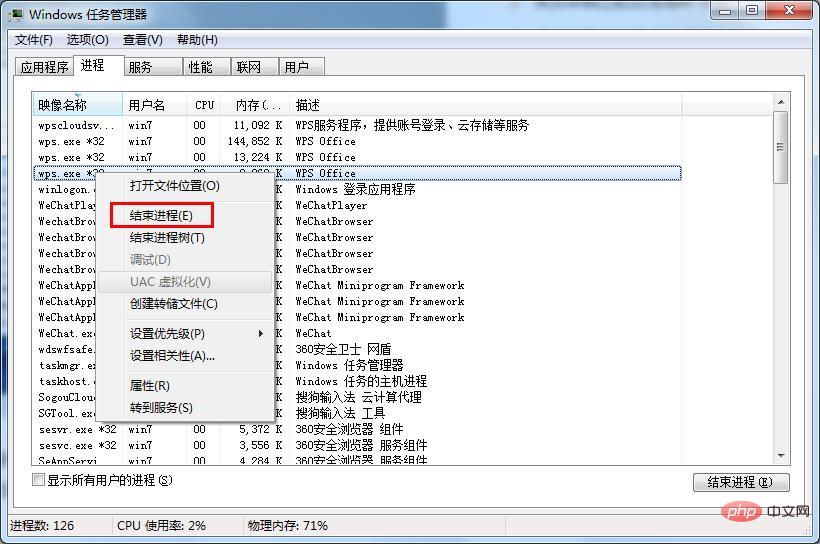
Task: Sort by the 用户名 column header
Action: pyautogui.click(x=155, y=105)
